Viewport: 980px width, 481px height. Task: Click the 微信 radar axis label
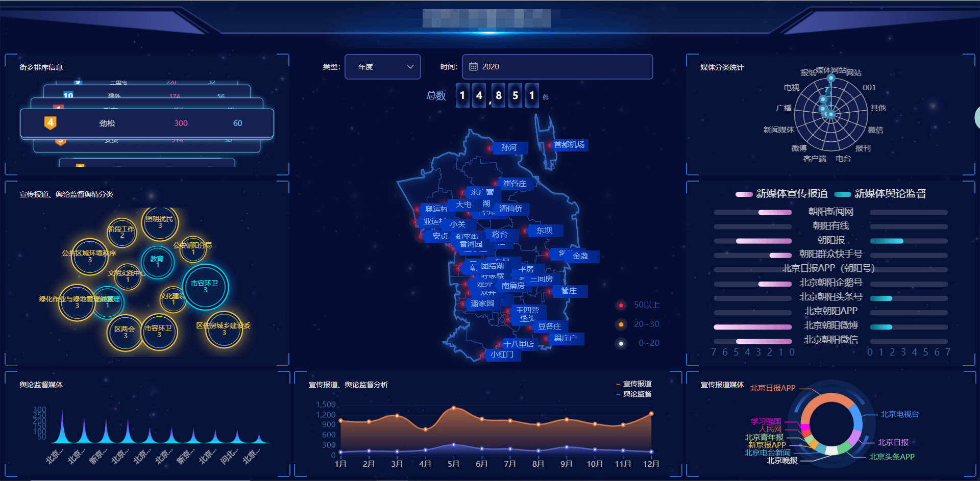tap(875, 130)
